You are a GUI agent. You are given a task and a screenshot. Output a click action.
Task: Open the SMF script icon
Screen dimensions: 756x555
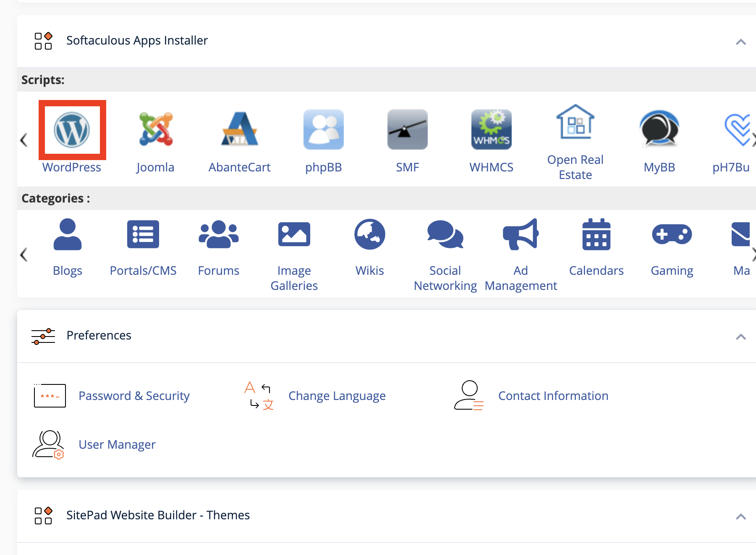(x=408, y=129)
